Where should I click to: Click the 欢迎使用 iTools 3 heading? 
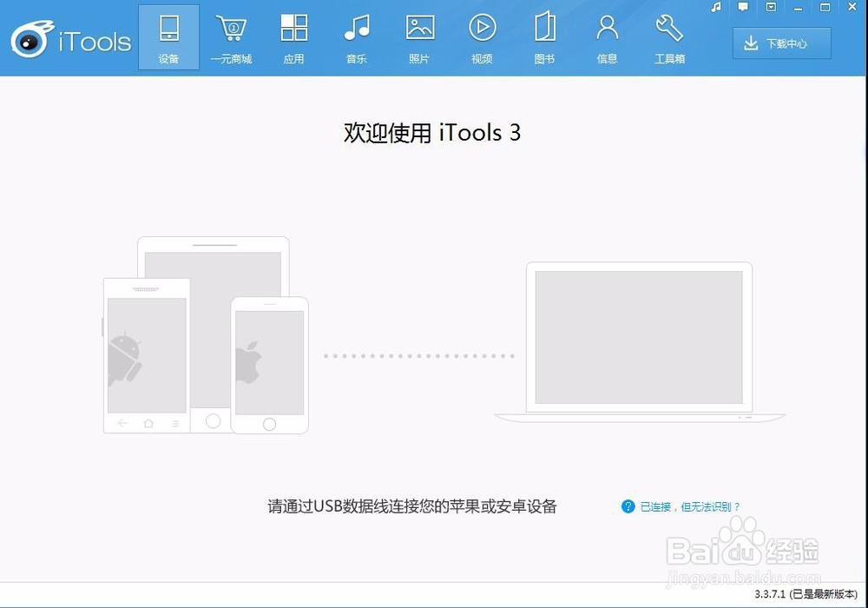(x=432, y=133)
